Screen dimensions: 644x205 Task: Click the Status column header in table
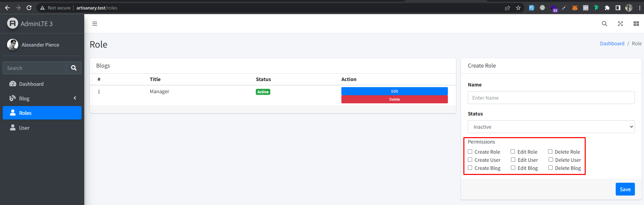pyautogui.click(x=263, y=79)
